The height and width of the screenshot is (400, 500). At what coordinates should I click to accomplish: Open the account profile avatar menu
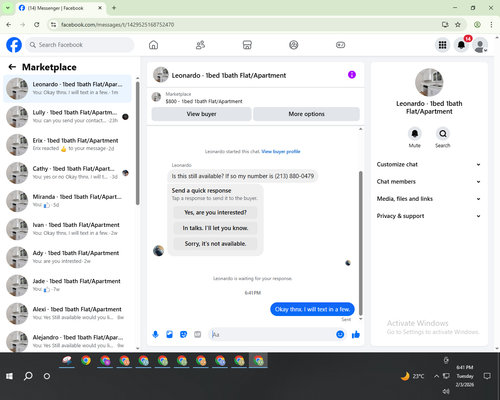tap(480, 45)
